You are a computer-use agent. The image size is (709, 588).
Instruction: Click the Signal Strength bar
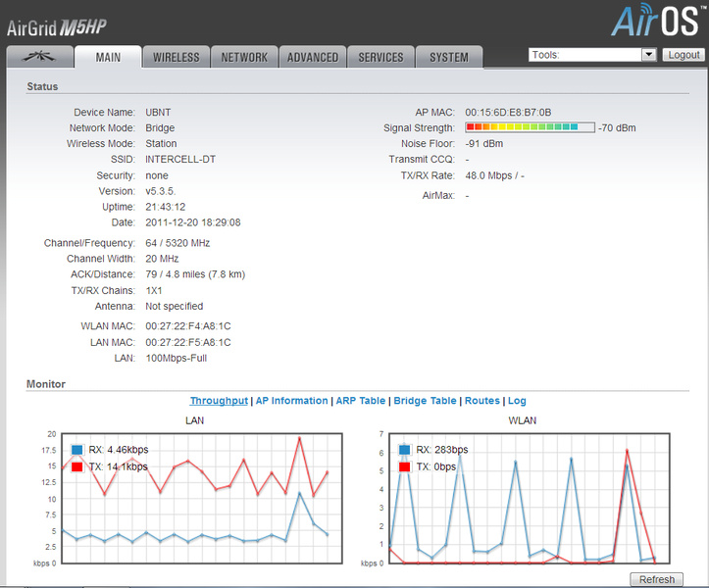click(530, 127)
